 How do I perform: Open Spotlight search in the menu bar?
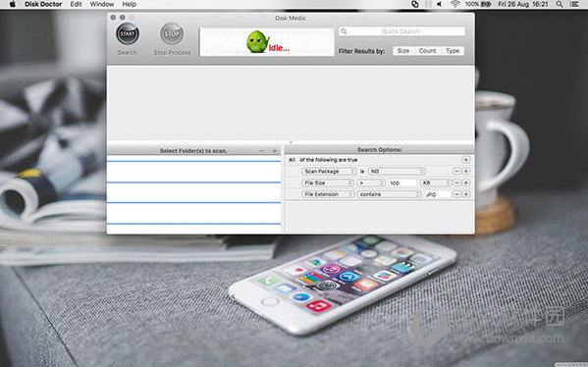(560, 4)
